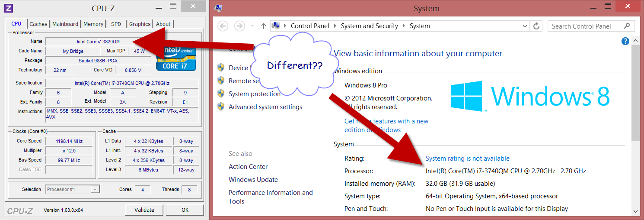The width and height of the screenshot is (644, 220).
Task: Click the Code Name value Ivy Bridge
Action: click(x=73, y=51)
